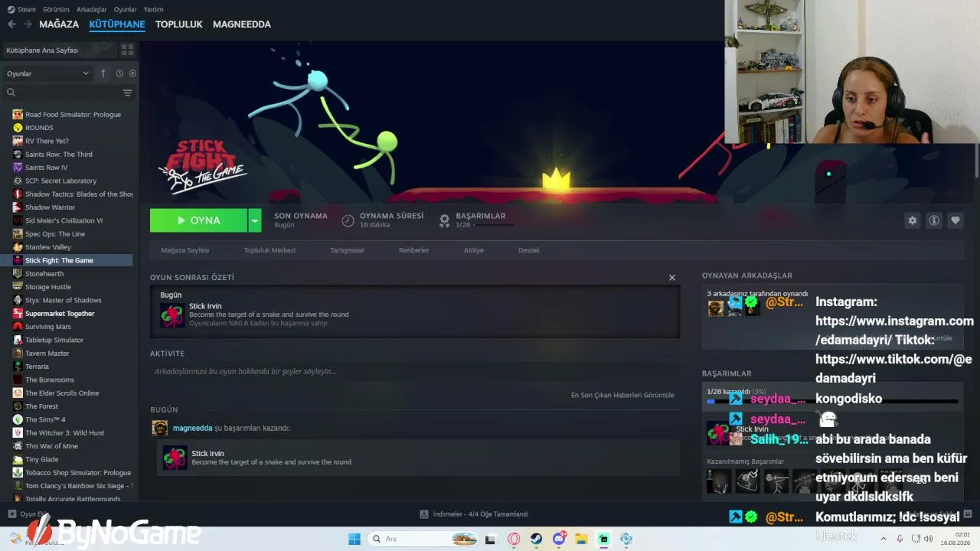The image size is (980, 551).
Task: Open the Stick Irvin achievement icon in the summary
Action: pyautogui.click(x=171, y=315)
